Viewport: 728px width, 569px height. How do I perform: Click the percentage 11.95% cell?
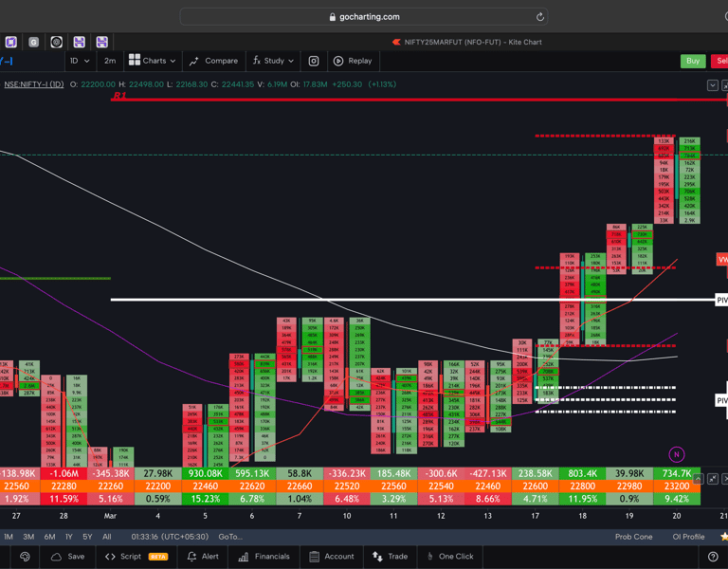(x=582, y=499)
